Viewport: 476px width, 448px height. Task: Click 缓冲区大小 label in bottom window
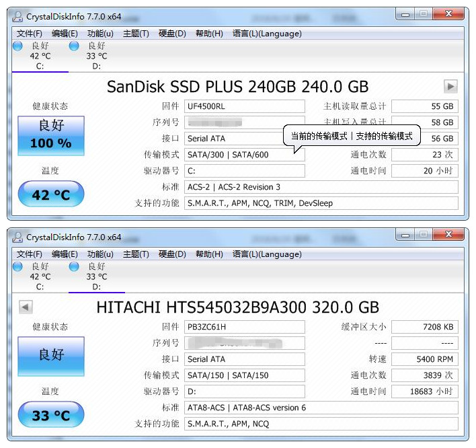click(x=364, y=327)
